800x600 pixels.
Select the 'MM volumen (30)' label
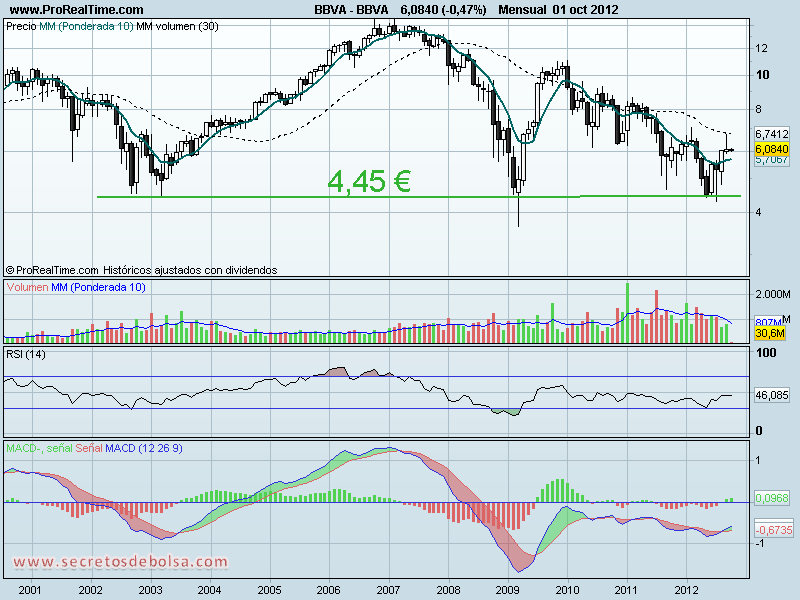point(177,26)
